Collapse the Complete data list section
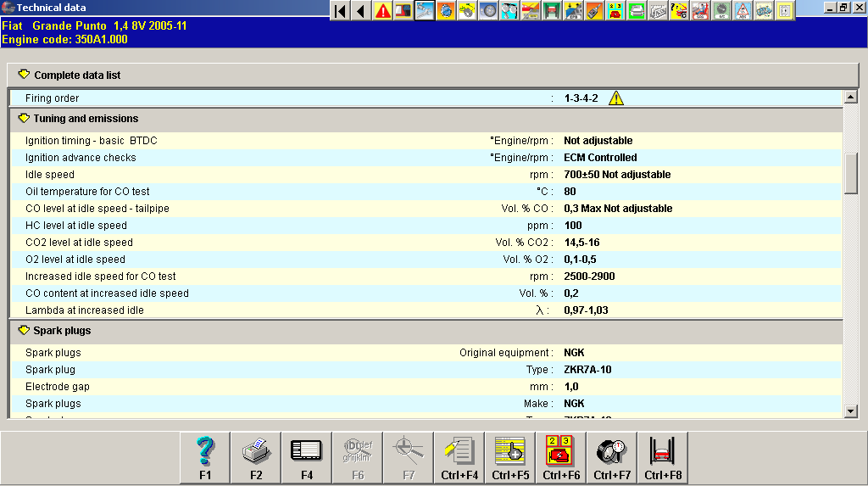868x486 pixels. [24, 75]
